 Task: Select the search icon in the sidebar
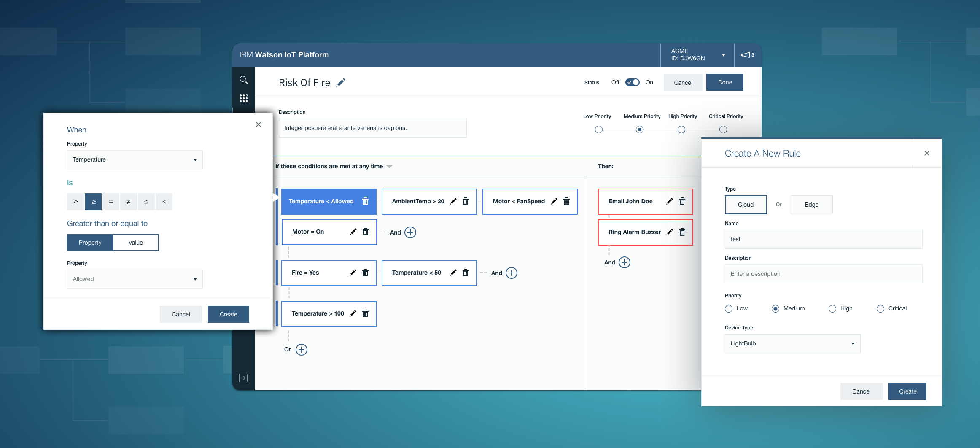click(x=244, y=79)
